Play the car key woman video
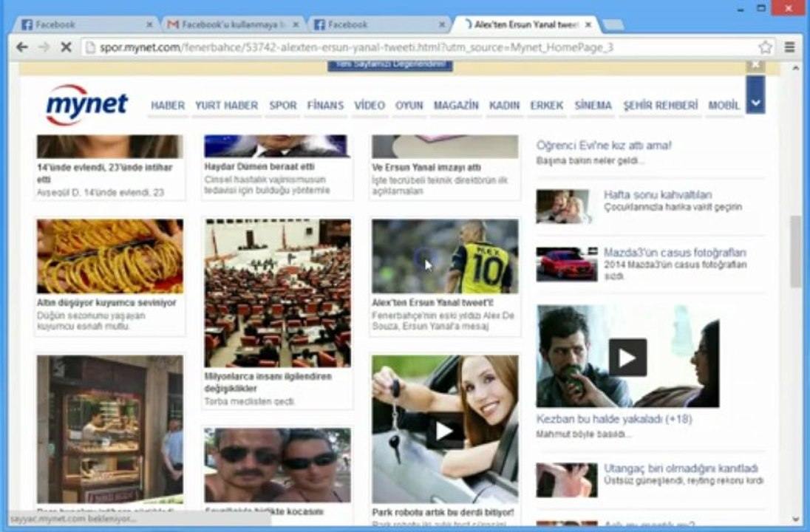 pyautogui.click(x=445, y=430)
